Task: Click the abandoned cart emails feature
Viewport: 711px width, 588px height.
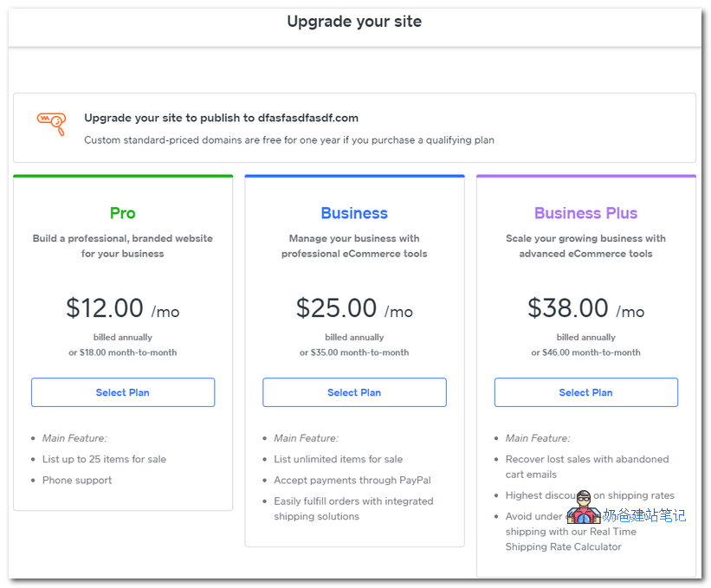Action: [x=586, y=467]
